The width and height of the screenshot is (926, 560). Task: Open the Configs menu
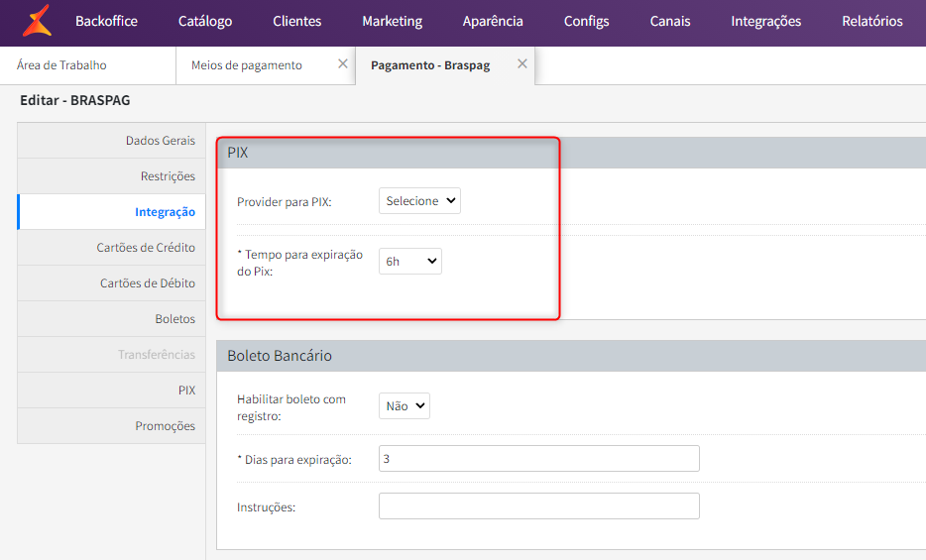pyautogui.click(x=586, y=21)
